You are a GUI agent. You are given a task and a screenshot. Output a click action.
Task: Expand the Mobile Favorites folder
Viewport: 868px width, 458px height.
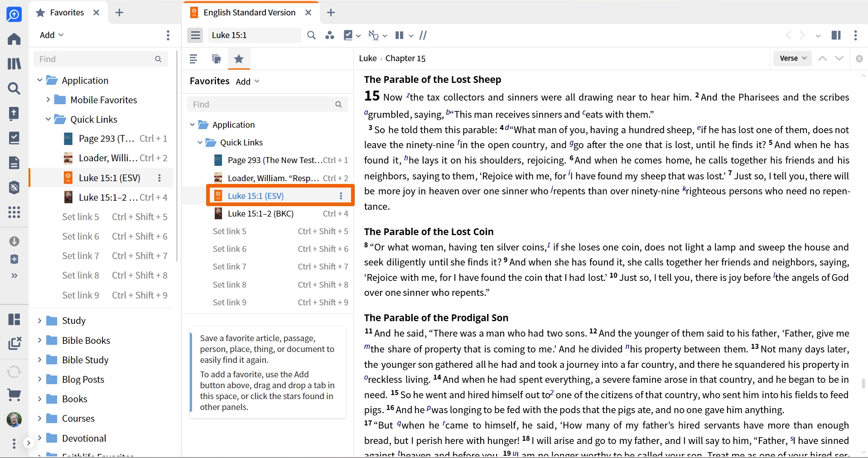tap(48, 100)
